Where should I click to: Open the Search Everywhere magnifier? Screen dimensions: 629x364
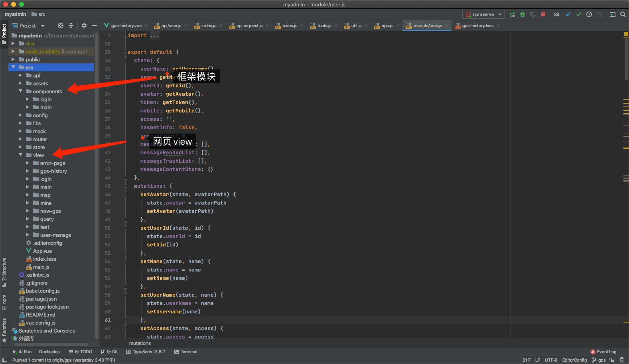(623, 15)
